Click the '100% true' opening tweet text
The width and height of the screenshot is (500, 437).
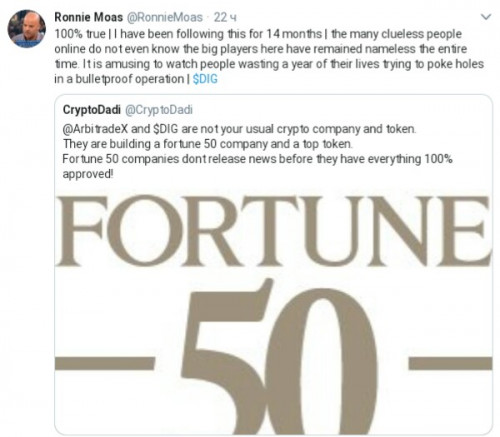tap(80, 34)
